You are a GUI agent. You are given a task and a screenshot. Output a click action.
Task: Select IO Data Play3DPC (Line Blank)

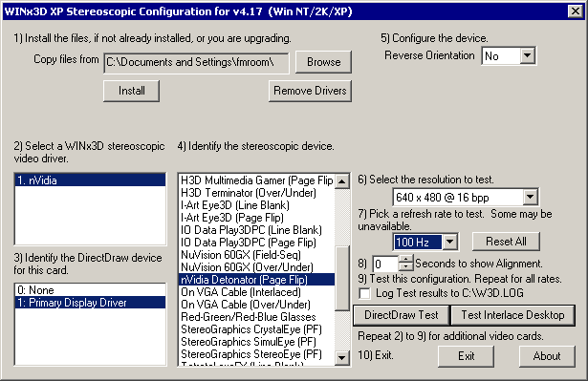pos(256,230)
